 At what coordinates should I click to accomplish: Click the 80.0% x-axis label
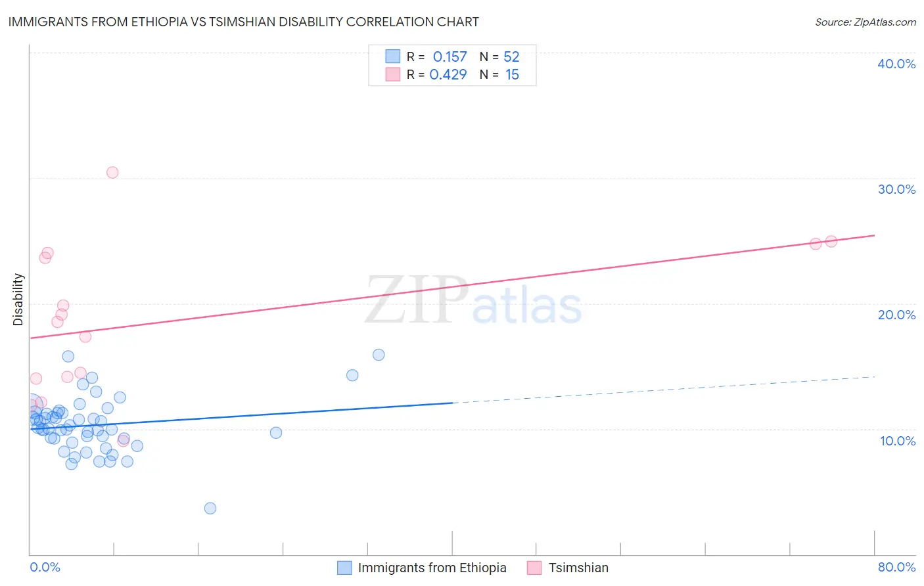pyautogui.click(x=896, y=567)
